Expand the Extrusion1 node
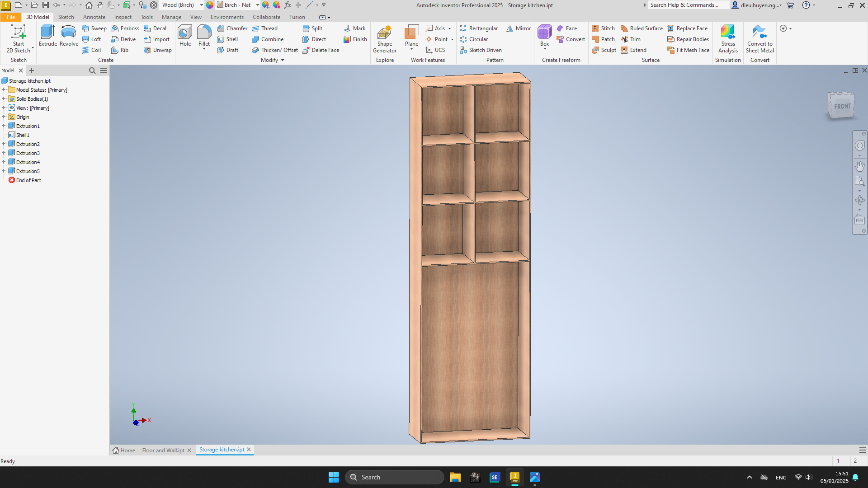Image resolution: width=868 pixels, height=488 pixels. pyautogui.click(x=4, y=126)
